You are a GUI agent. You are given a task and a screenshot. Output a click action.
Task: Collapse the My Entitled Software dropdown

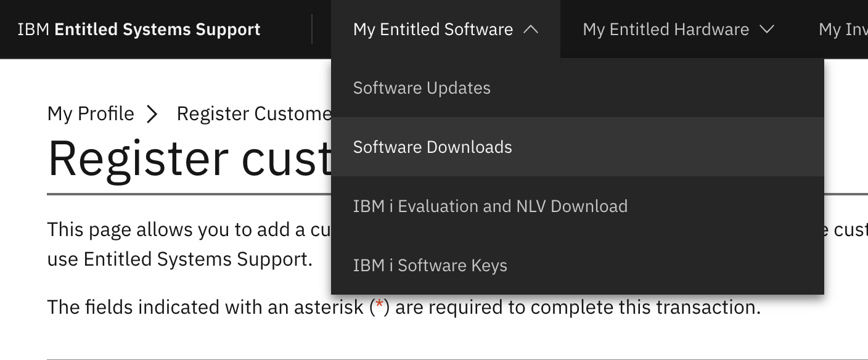pos(433,29)
